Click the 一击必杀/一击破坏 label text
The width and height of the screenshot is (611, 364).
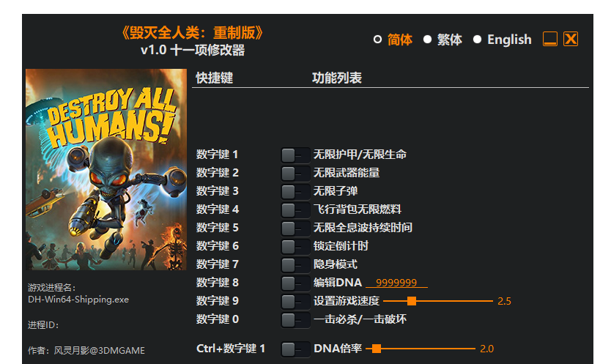(x=360, y=319)
